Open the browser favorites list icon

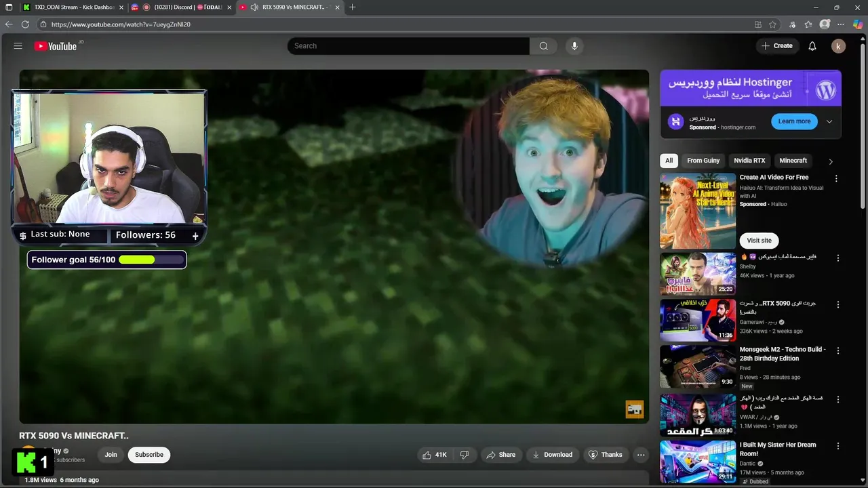808,24
